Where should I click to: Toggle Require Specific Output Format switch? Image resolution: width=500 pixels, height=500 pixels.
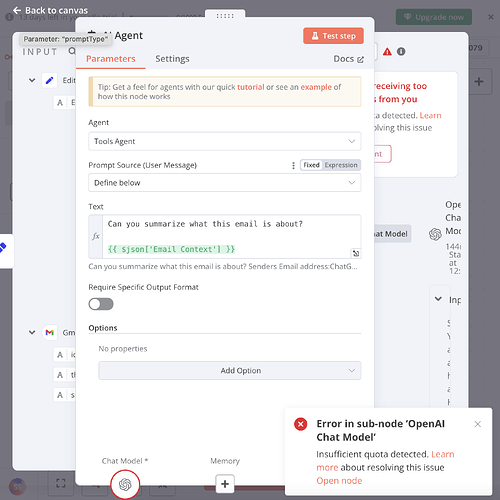[101, 304]
